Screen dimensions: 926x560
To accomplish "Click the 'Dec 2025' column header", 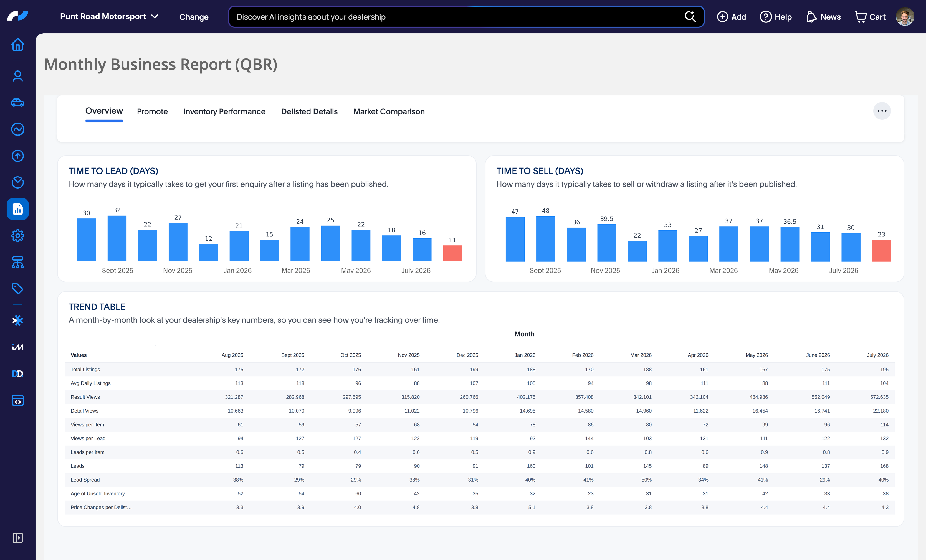I will (x=467, y=355).
